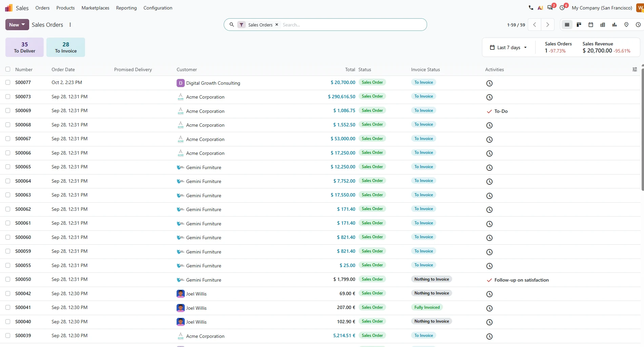The height and width of the screenshot is (347, 644).
Task: Click the 1-59 / 59 pager counter
Action: pyautogui.click(x=516, y=25)
